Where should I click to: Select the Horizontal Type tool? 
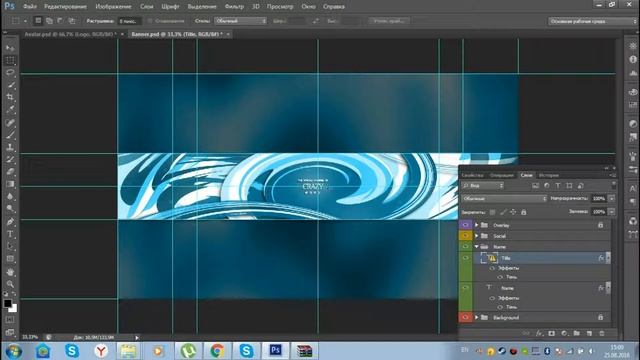(x=10, y=234)
